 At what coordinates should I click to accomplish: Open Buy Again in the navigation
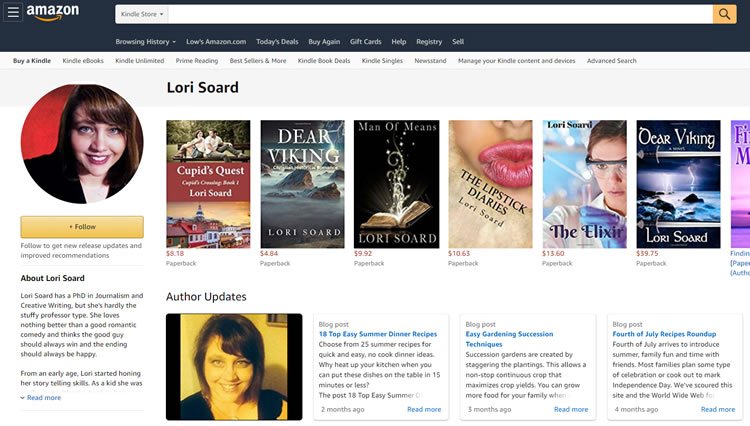click(324, 42)
